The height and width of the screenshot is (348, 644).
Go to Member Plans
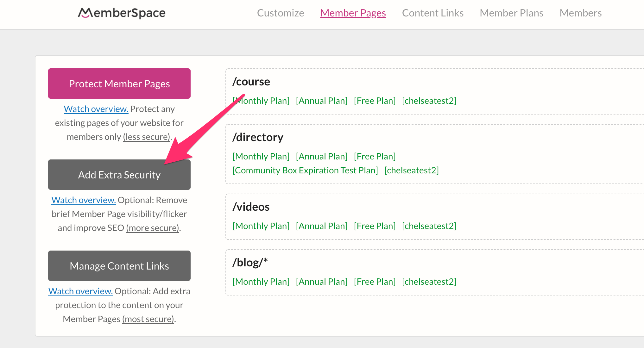pos(511,13)
